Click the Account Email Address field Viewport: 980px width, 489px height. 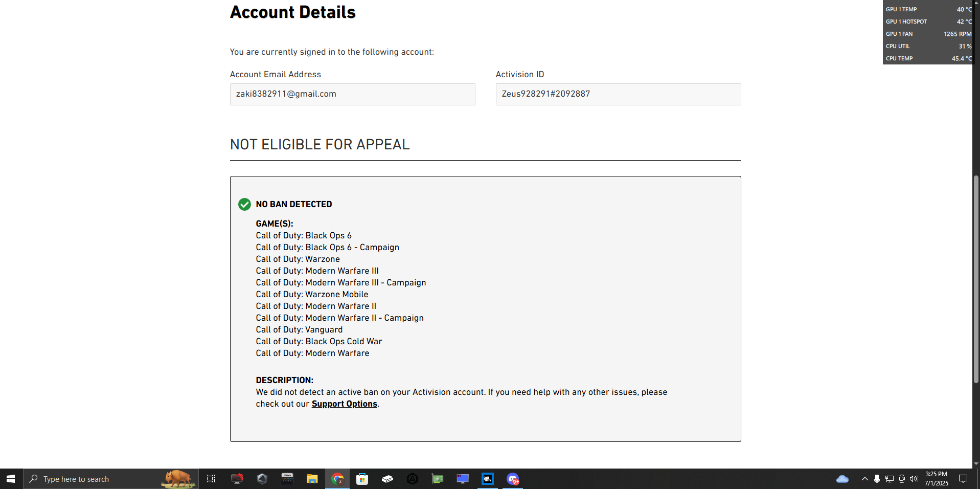[x=353, y=94]
